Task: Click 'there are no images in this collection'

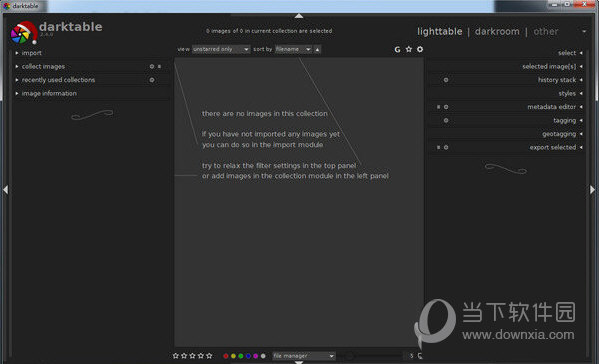Action: [265, 114]
